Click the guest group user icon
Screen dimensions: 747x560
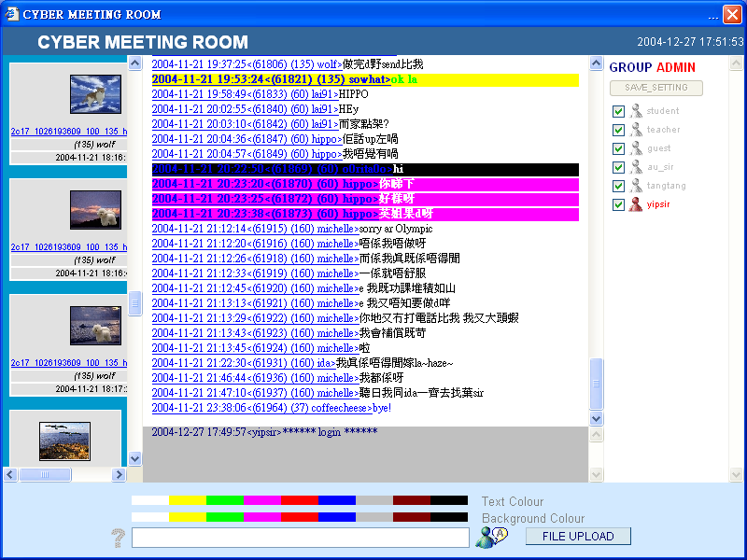click(x=636, y=148)
